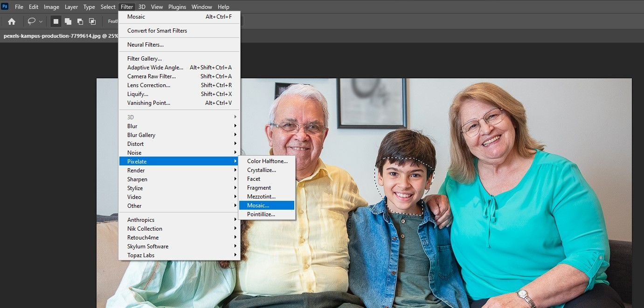Expand the Noise submenu
644x308 pixels.
(180, 153)
